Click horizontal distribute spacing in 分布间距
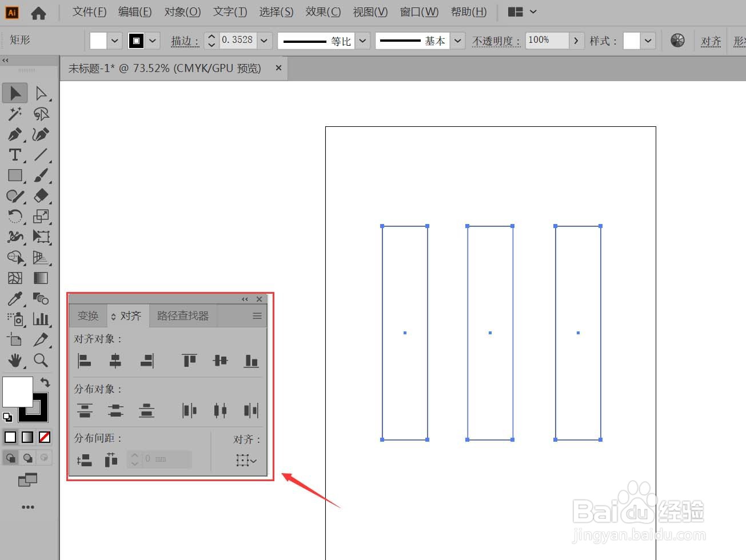Viewport: 746px width, 560px height. click(111, 460)
